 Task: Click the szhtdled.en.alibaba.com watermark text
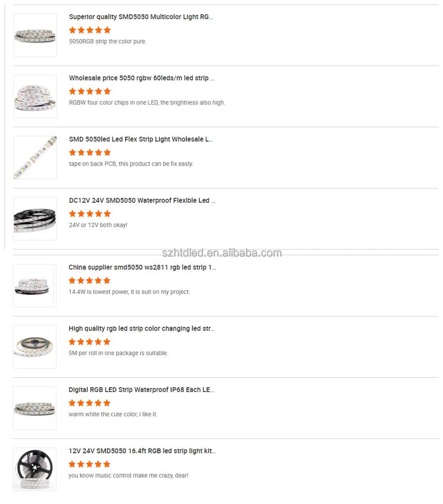tap(221, 253)
